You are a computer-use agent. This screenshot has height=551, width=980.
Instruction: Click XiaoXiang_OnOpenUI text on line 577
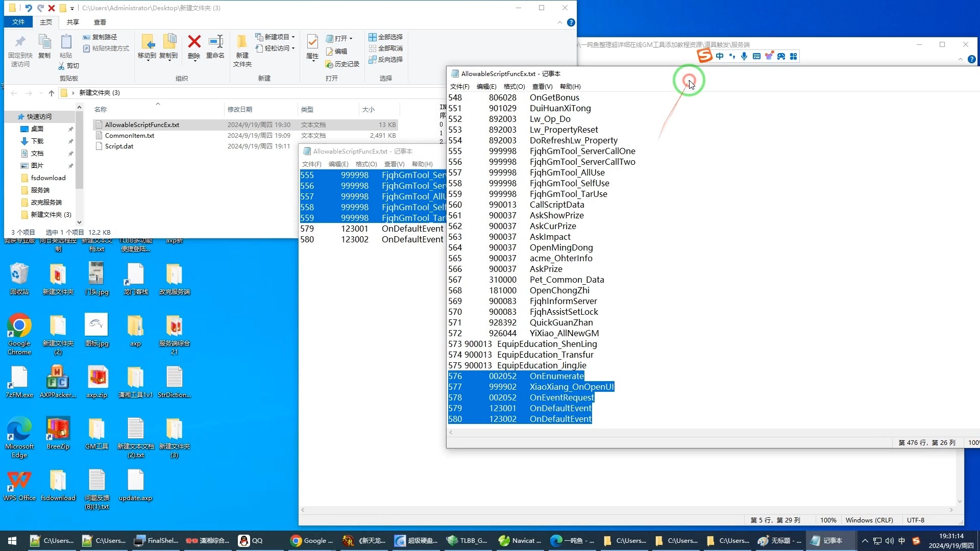click(572, 387)
